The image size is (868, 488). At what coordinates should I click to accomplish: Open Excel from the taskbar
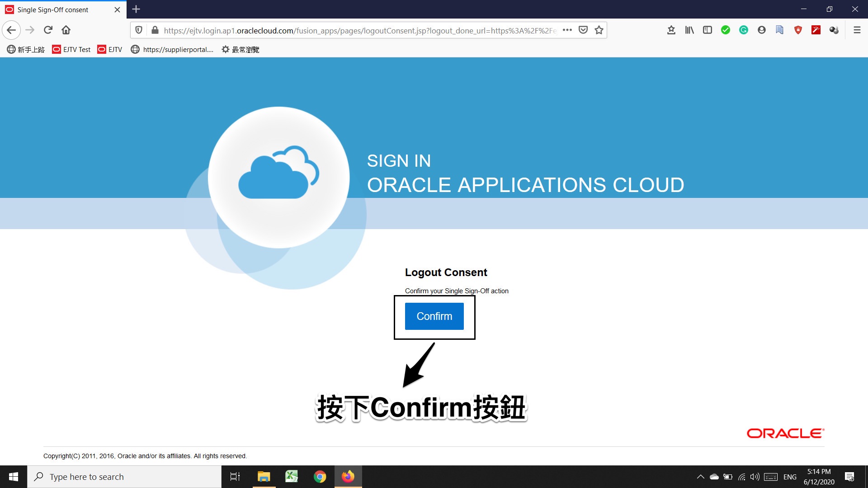click(292, 477)
